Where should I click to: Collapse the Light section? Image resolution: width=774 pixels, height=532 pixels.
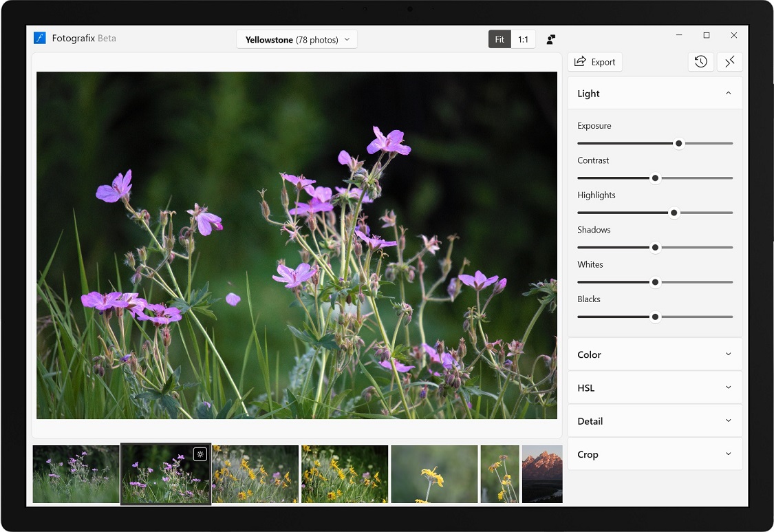[x=655, y=94]
